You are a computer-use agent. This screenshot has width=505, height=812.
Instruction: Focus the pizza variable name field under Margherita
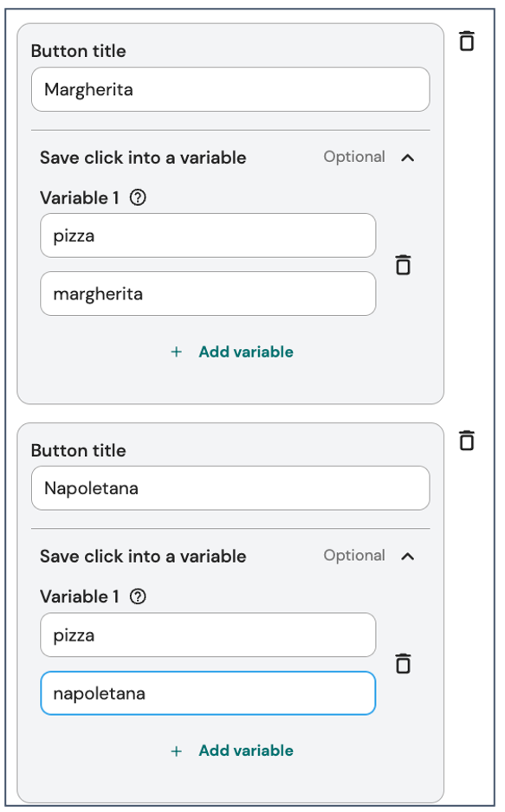(208, 235)
